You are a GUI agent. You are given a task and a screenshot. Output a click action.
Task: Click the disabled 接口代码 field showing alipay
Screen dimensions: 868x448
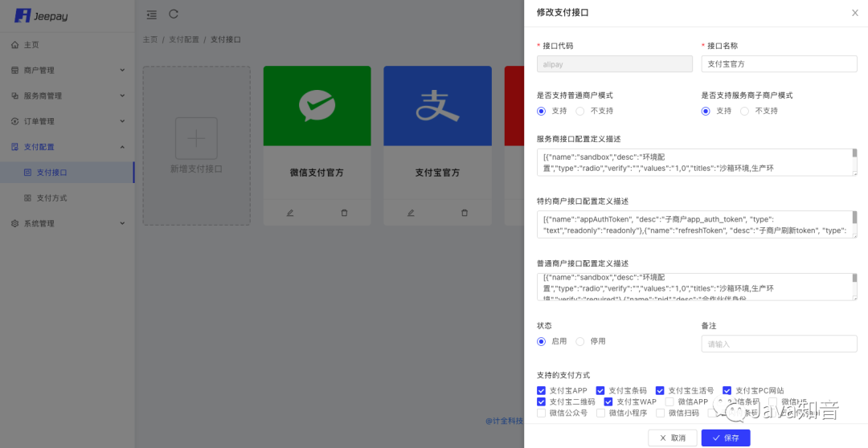(x=615, y=64)
